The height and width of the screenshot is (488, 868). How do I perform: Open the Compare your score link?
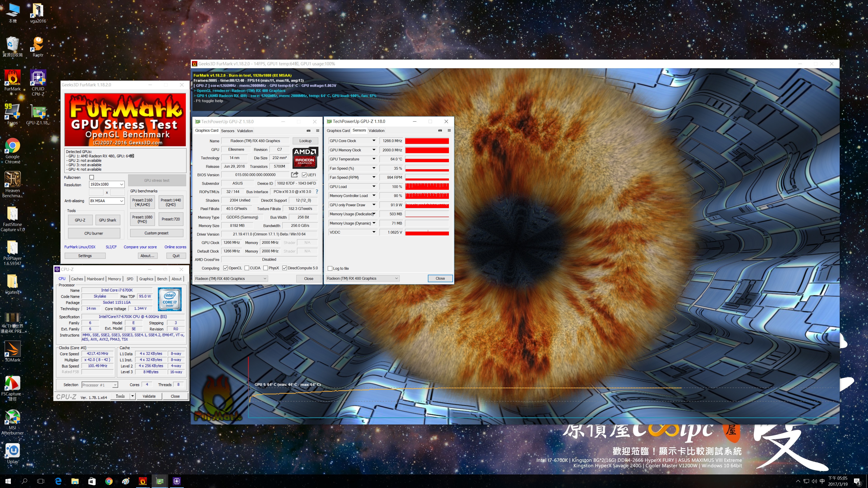click(140, 247)
